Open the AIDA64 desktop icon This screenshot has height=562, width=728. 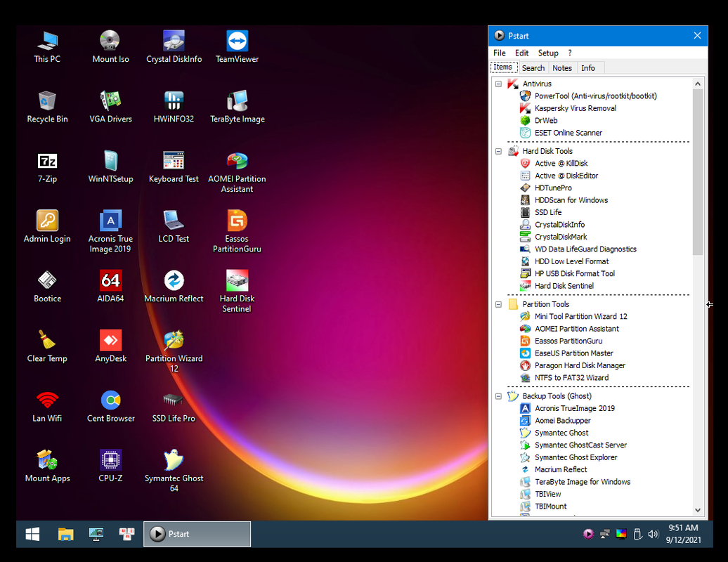[110, 287]
